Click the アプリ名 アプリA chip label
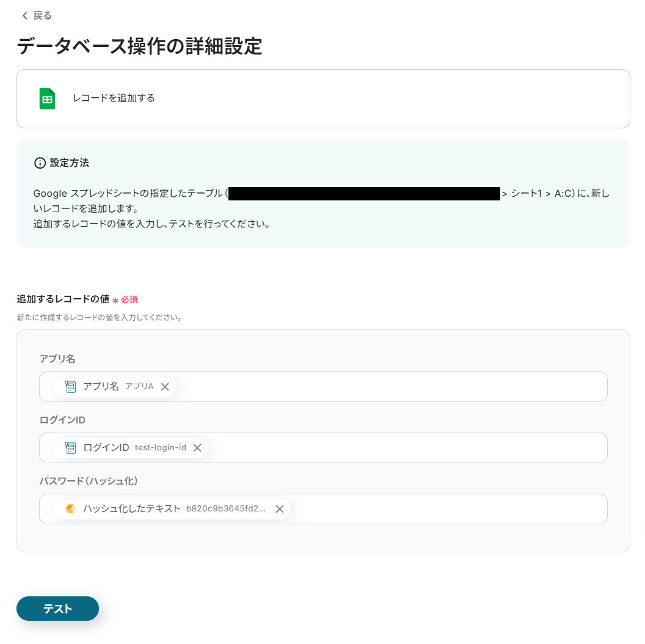The height and width of the screenshot is (644, 645). click(118, 386)
